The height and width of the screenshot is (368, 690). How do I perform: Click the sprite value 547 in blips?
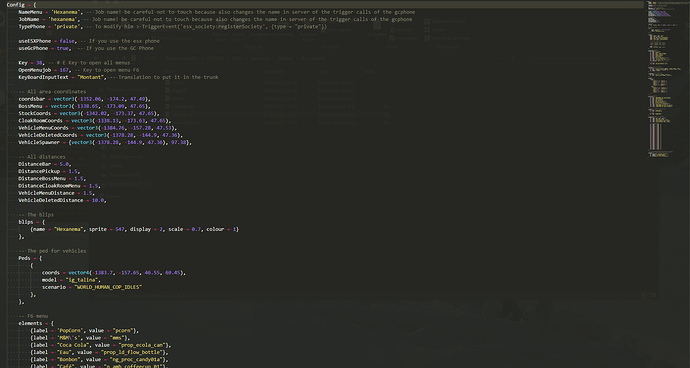tap(120, 229)
